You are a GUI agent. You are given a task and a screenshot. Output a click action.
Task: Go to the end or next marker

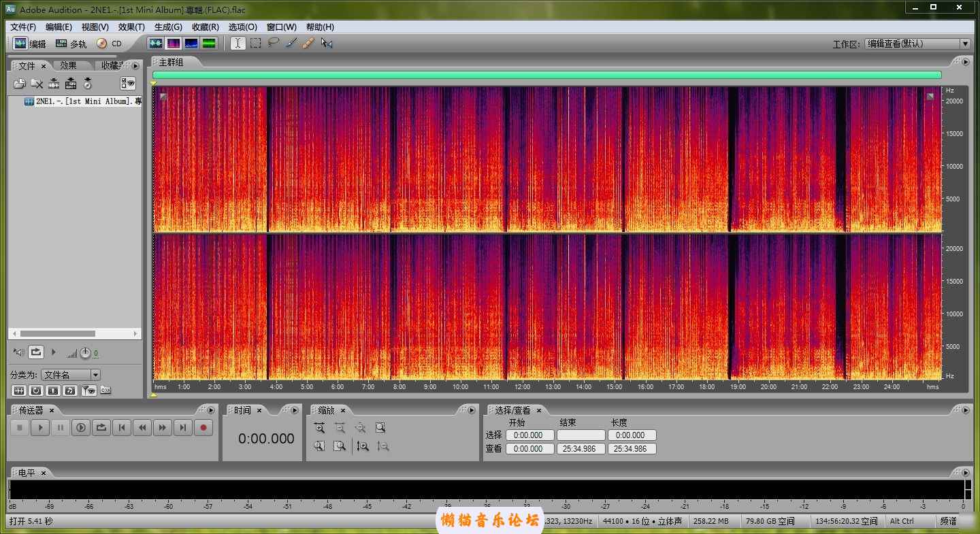pyautogui.click(x=183, y=428)
